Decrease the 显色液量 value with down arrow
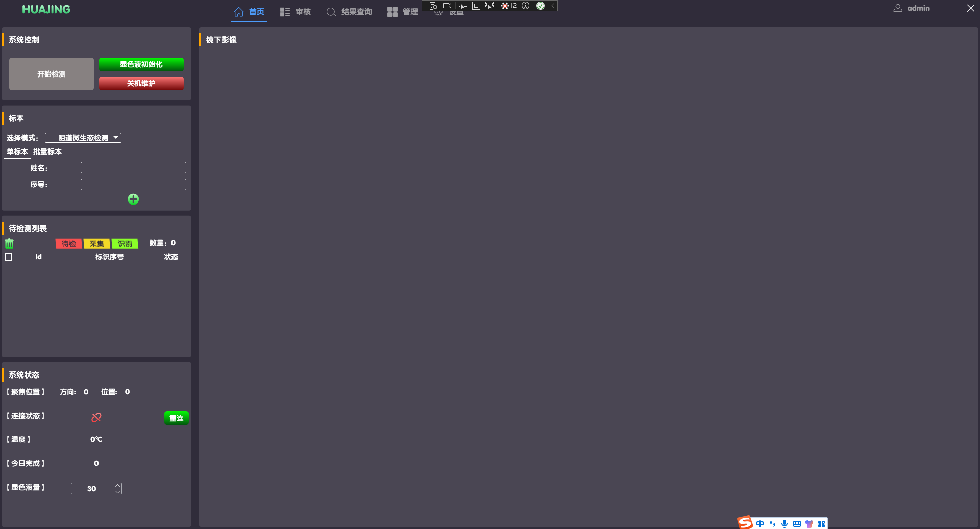Image resolution: width=980 pixels, height=529 pixels. [118, 492]
